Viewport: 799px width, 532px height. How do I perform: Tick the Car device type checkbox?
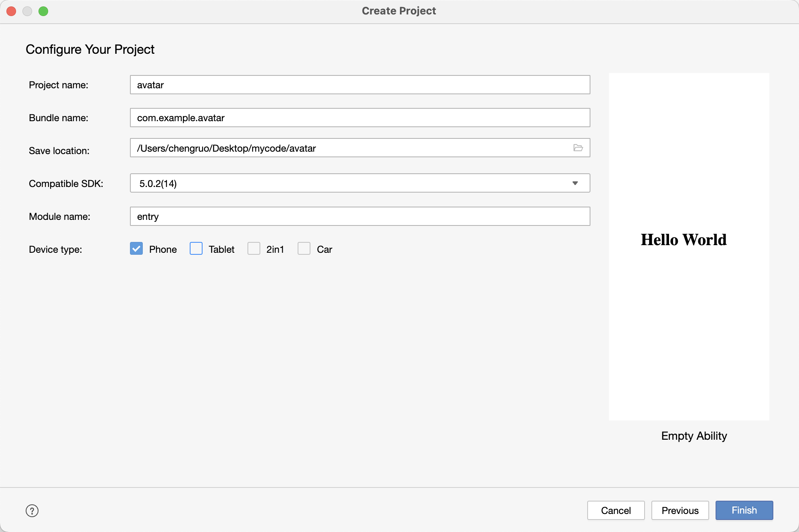pyautogui.click(x=304, y=249)
